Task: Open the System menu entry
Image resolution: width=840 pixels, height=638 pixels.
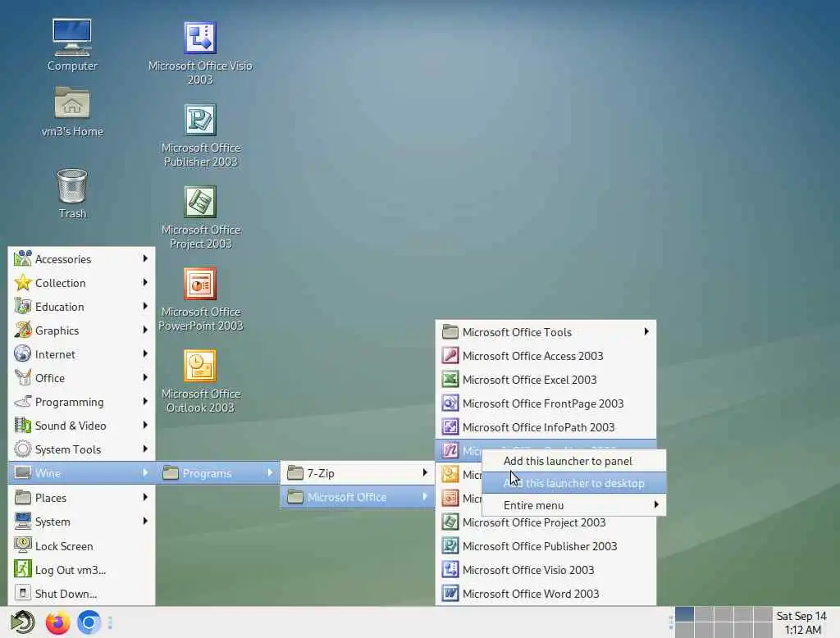Action: coord(81,522)
